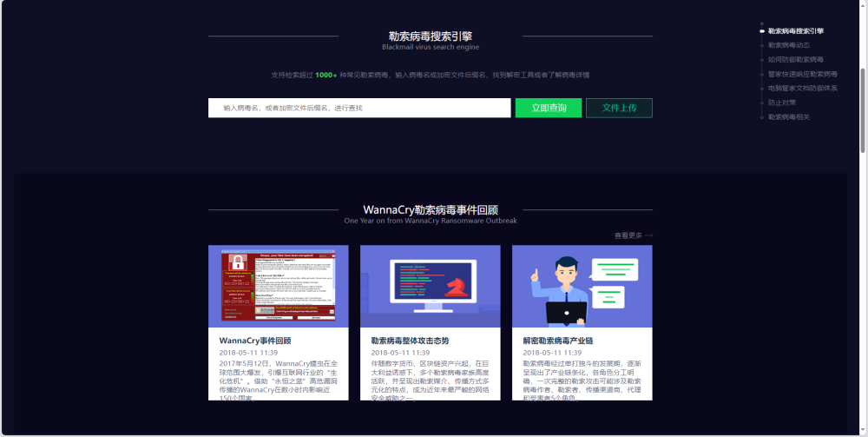
Task: Click the WannaCry事件回顾 article summary text
Action: tap(279, 381)
